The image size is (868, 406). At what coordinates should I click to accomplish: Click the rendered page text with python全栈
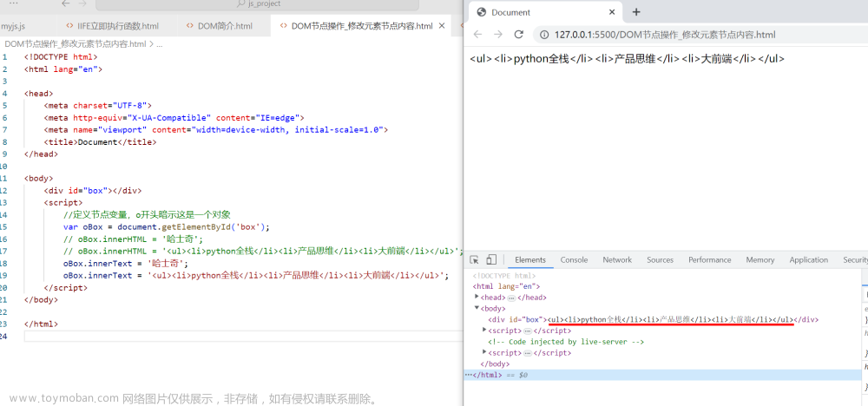pos(627,59)
